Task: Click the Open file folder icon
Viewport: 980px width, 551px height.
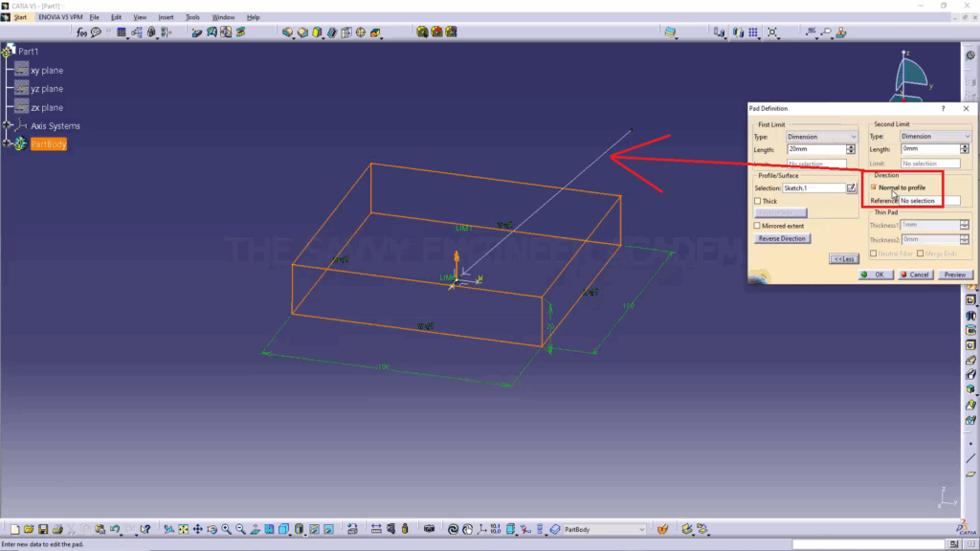Action: coord(30,529)
